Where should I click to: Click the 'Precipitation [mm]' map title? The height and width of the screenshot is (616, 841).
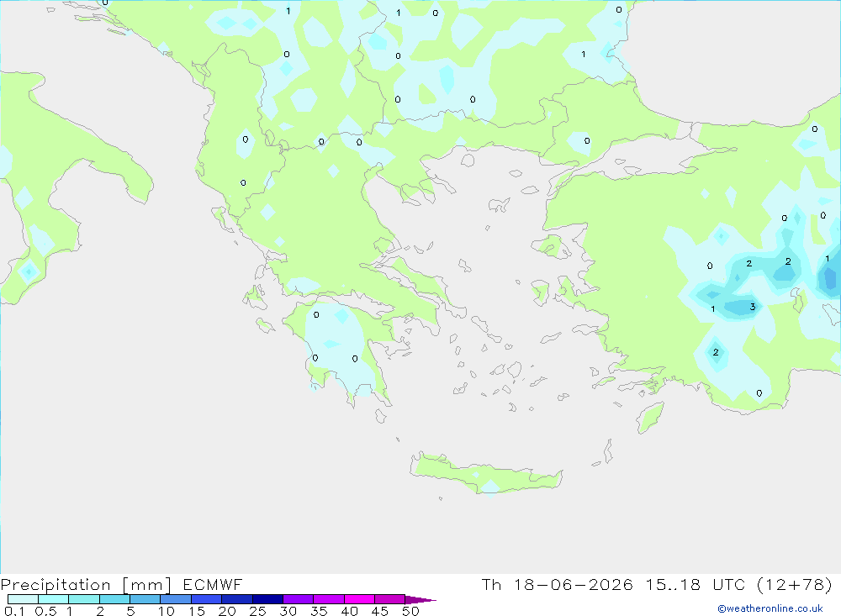click(86, 584)
